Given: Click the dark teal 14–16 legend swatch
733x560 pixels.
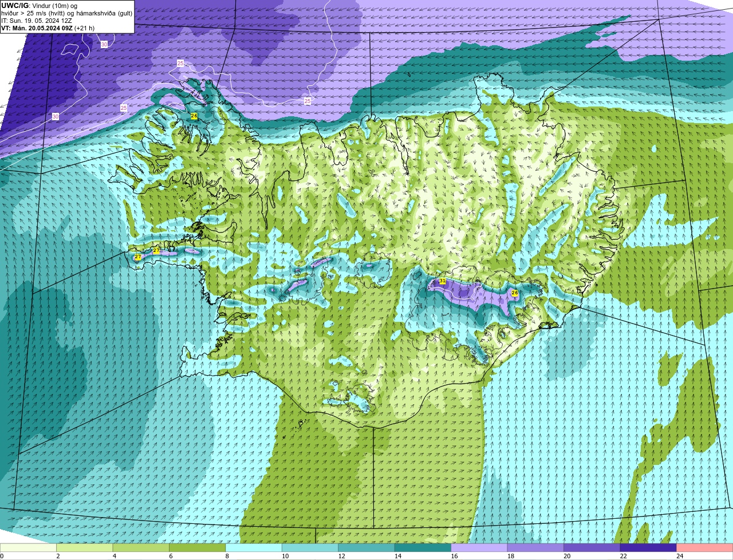Looking at the screenshot, I should point(423,548).
